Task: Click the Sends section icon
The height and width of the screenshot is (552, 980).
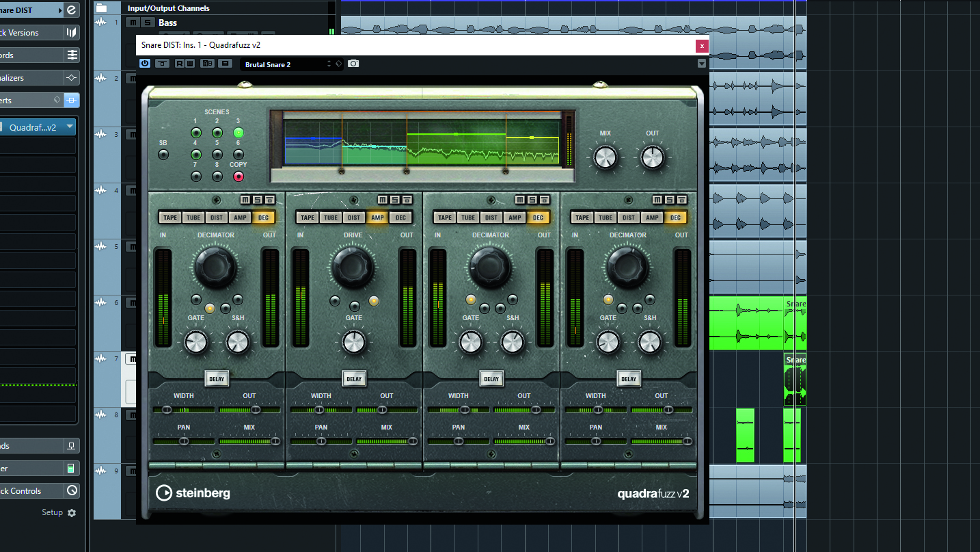Action: [70, 446]
